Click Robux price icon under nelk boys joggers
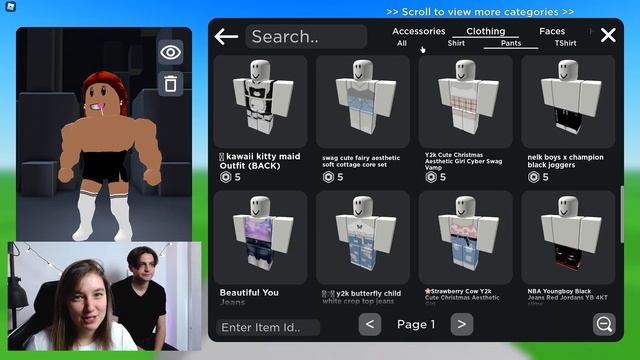640x360 pixels. [533, 177]
